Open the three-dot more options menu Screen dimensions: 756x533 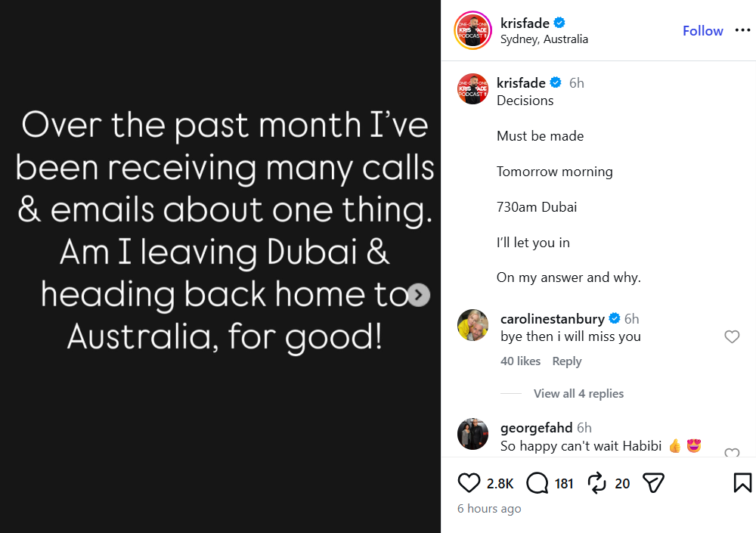tap(742, 30)
